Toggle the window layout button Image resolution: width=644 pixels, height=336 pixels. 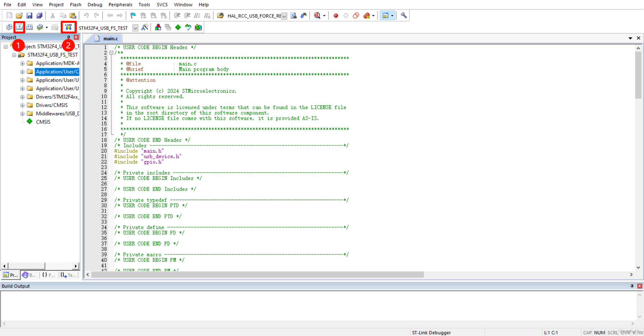[x=385, y=15]
